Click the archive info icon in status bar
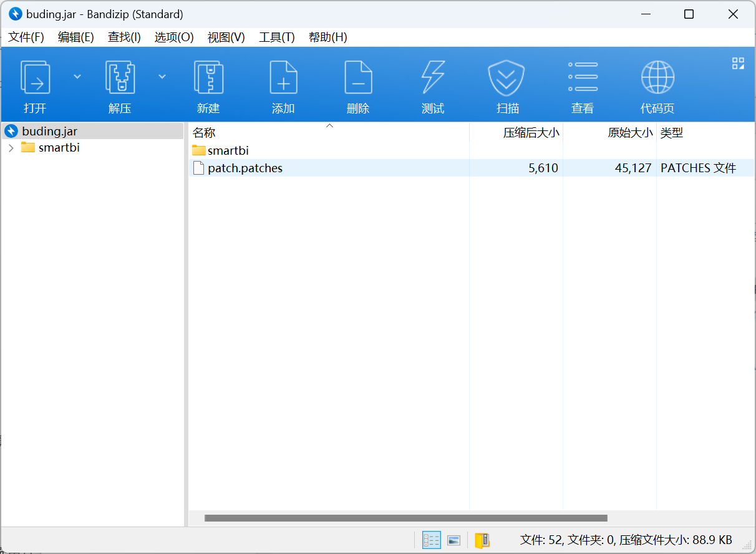Viewport: 756px width, 554px height. pos(482,540)
